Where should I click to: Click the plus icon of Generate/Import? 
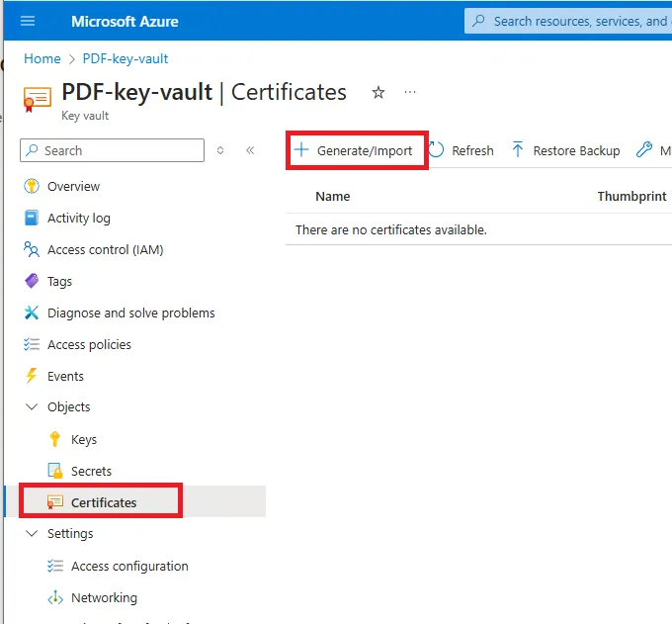[x=301, y=149]
